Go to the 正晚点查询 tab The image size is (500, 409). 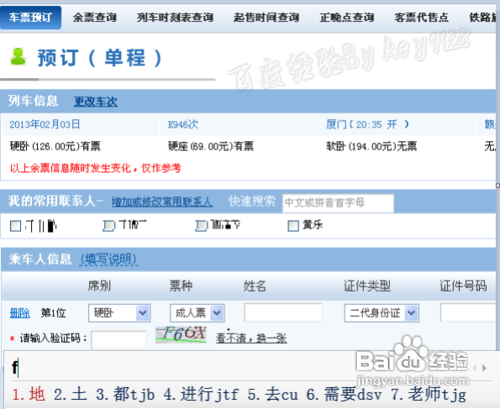347,17
